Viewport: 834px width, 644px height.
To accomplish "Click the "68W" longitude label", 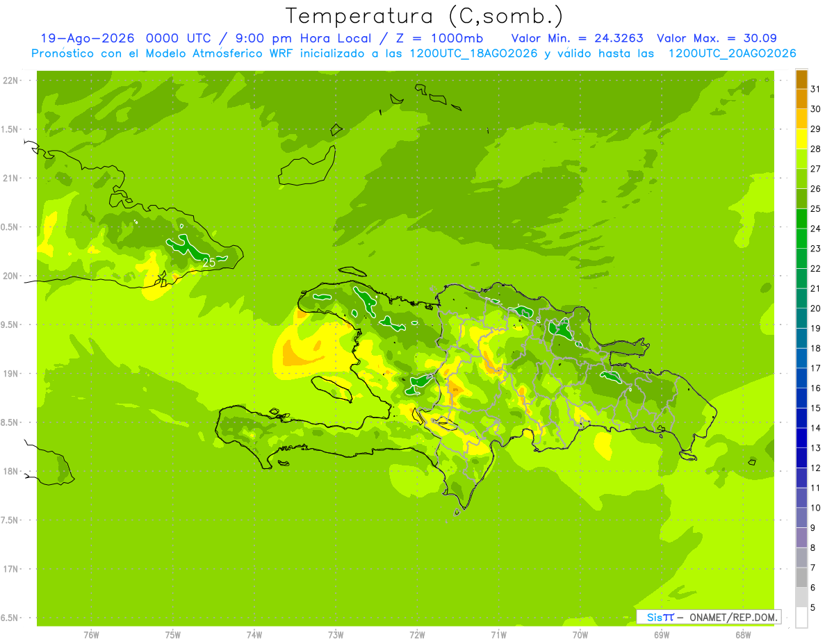I will coord(743,635).
